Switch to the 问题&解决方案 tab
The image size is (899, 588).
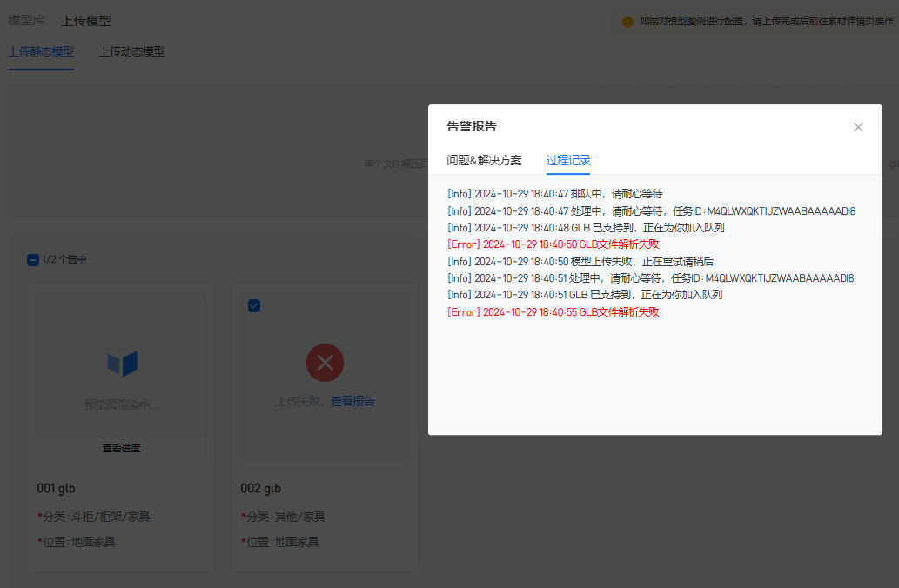click(x=484, y=160)
